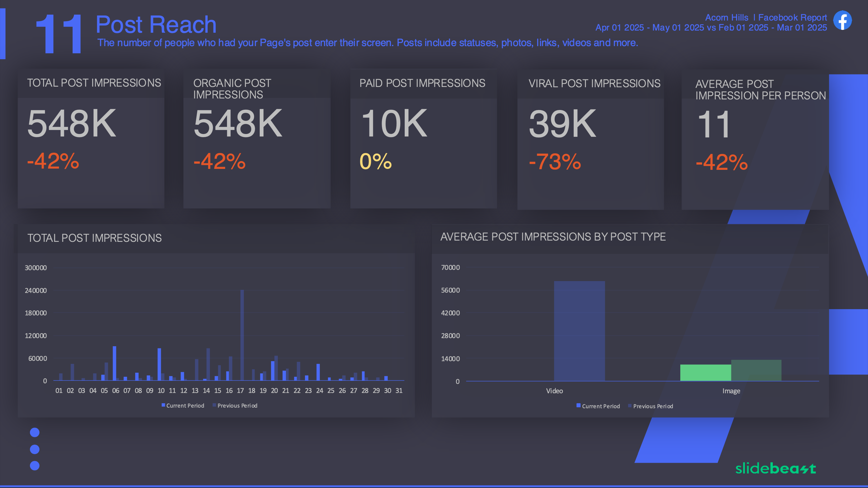Screen dimensions: 868x488
Task: Click the large slide number 11
Action: (59, 34)
